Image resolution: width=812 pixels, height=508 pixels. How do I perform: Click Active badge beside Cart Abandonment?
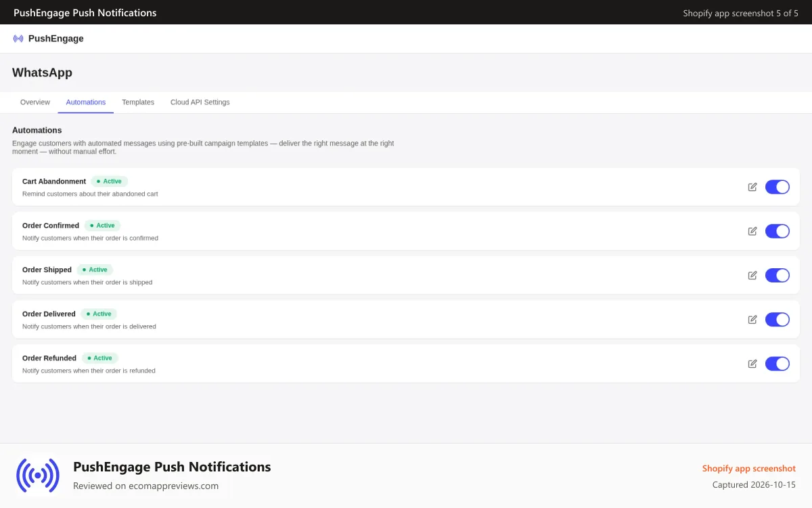[x=109, y=182]
